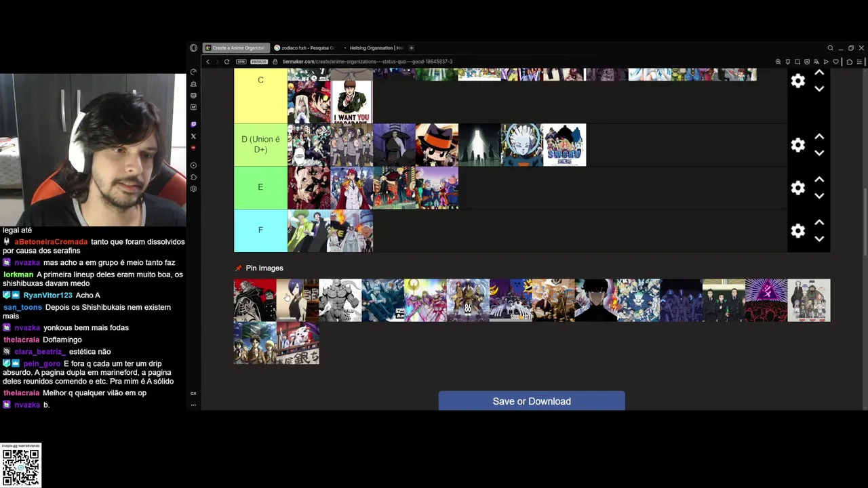
Task: Move row F down with arrow
Action: [819, 239]
